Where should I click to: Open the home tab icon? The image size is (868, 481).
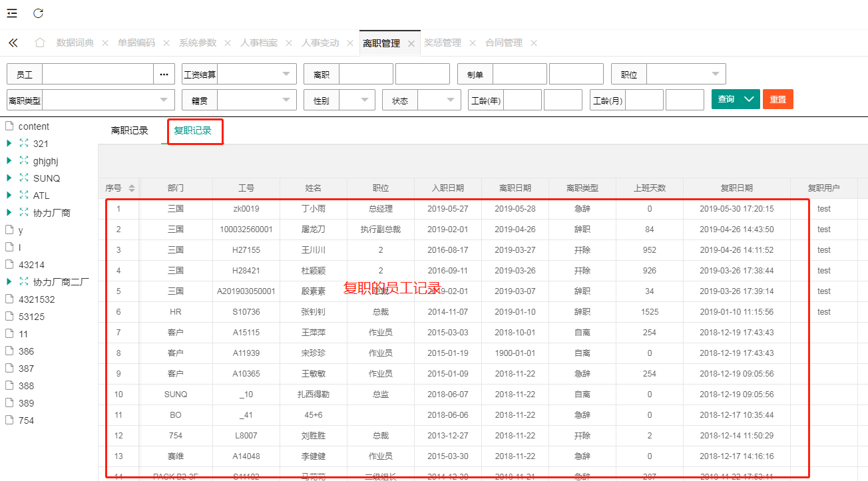point(40,43)
